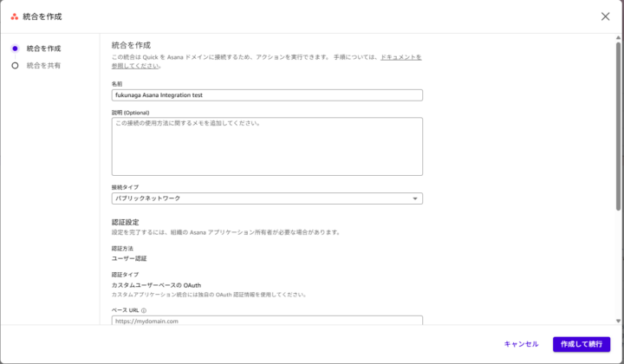624x364 pixels.
Task: Click the 説明 (Optional) label
Action: click(132, 113)
